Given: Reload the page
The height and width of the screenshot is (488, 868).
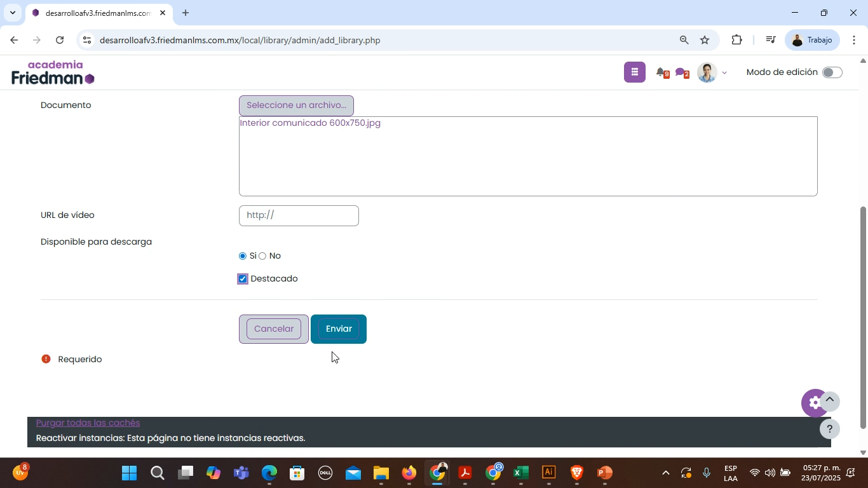Looking at the screenshot, I should pyautogui.click(x=60, y=40).
